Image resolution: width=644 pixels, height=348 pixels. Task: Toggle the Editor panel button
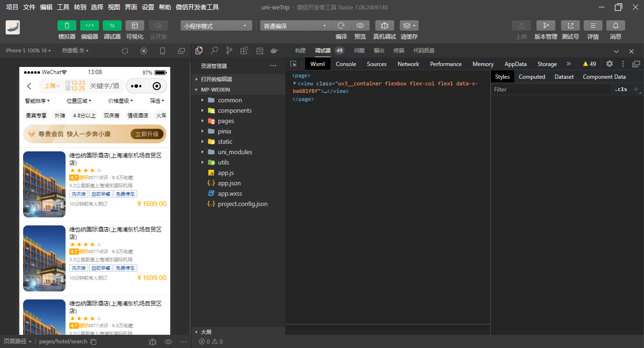[90, 25]
